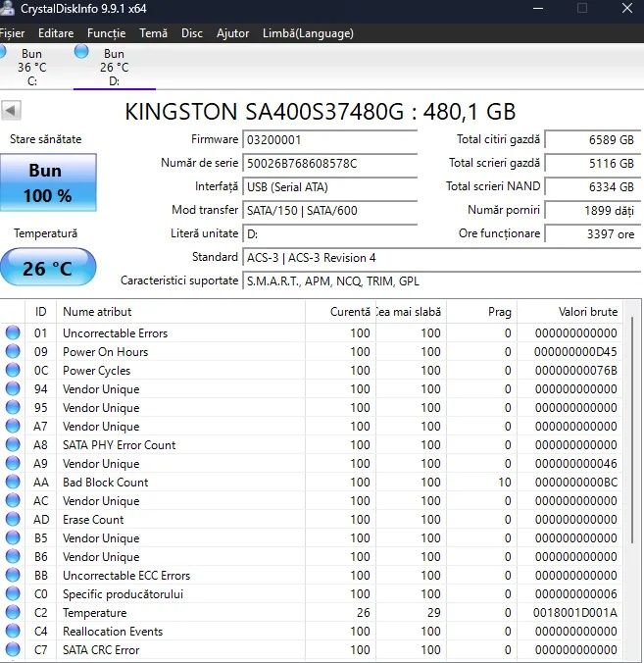The height and width of the screenshot is (663, 644).
Task: Click the Prag column header
Action: [481, 312]
